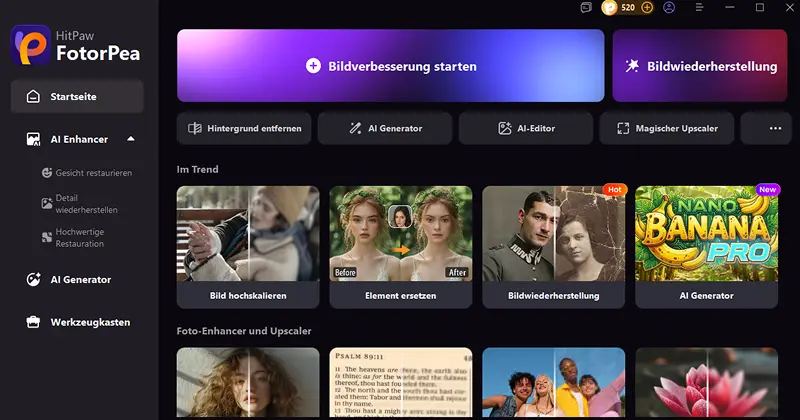Viewport: 800px width, 420px height.
Task: Open the user account profile icon
Action: (669, 8)
